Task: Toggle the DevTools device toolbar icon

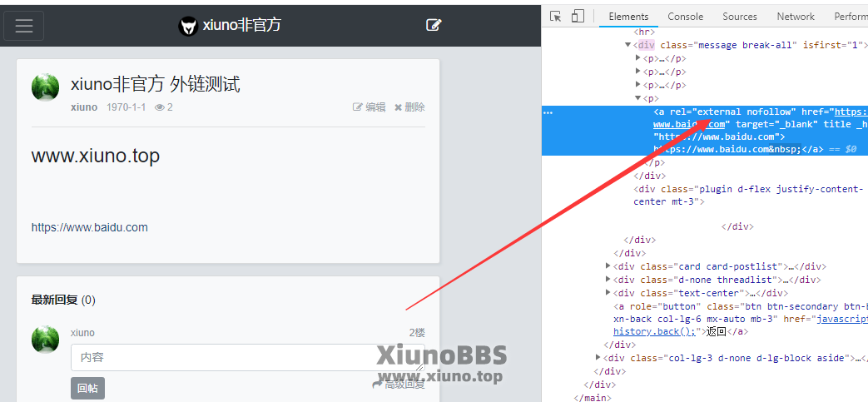Action: [x=578, y=17]
